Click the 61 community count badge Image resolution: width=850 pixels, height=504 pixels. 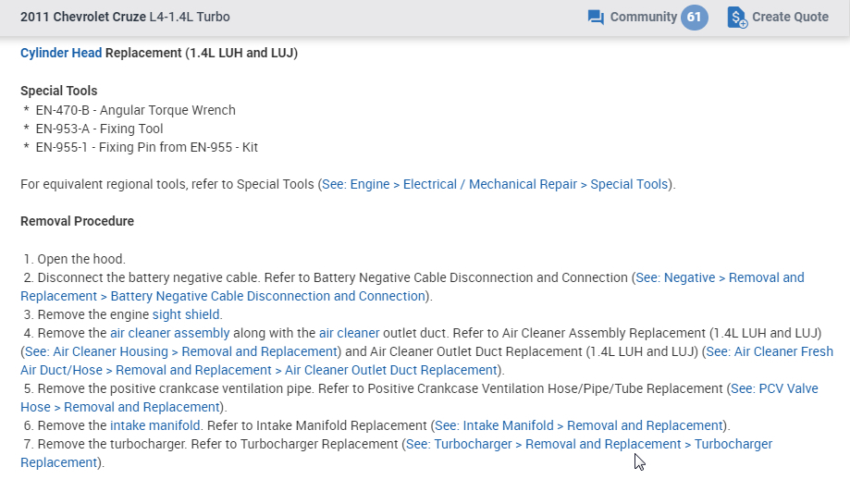[695, 18]
